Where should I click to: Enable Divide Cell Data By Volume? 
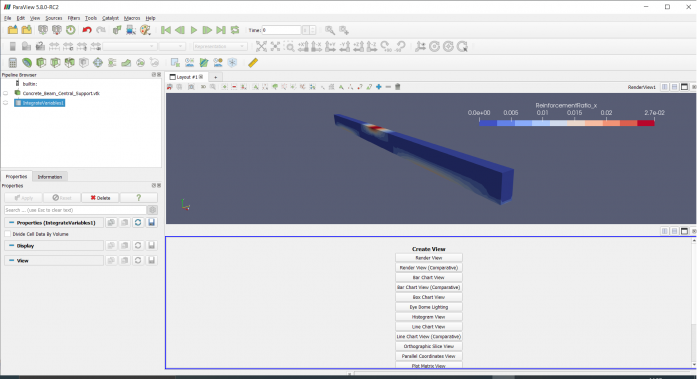7,234
